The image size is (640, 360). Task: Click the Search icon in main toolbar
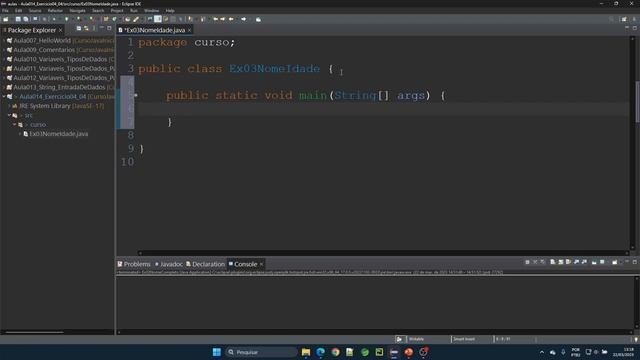[611, 19]
